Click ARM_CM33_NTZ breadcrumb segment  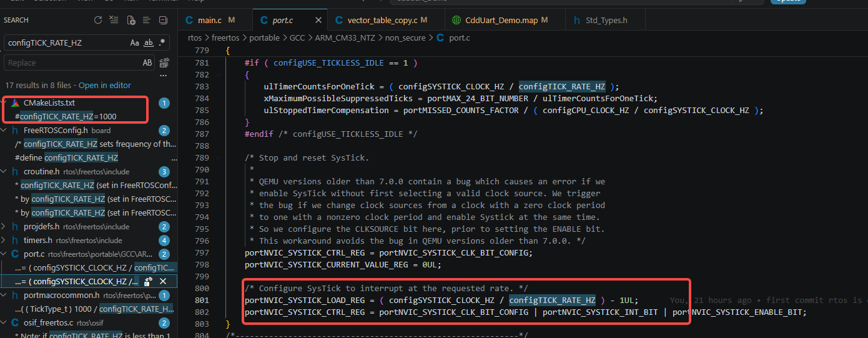pyautogui.click(x=344, y=38)
